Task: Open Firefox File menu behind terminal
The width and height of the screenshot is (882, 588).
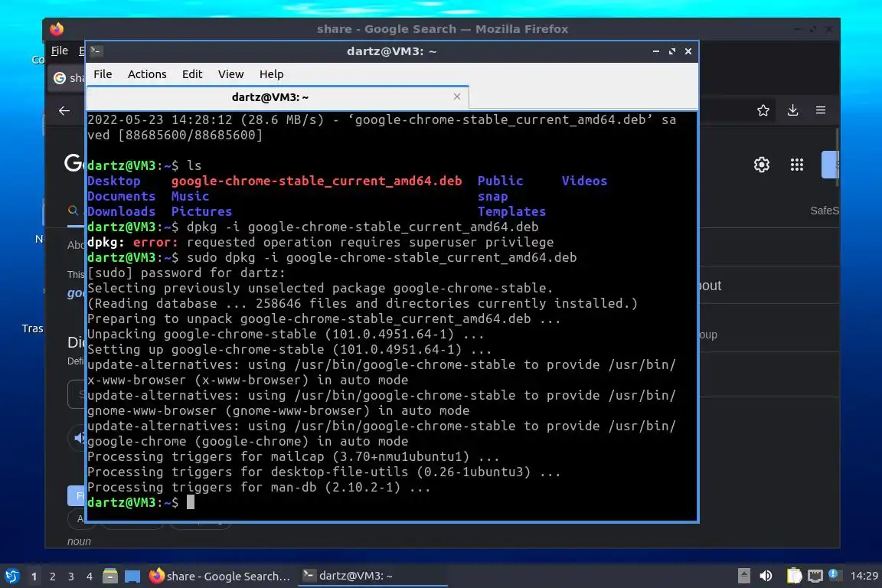Action: click(x=60, y=51)
